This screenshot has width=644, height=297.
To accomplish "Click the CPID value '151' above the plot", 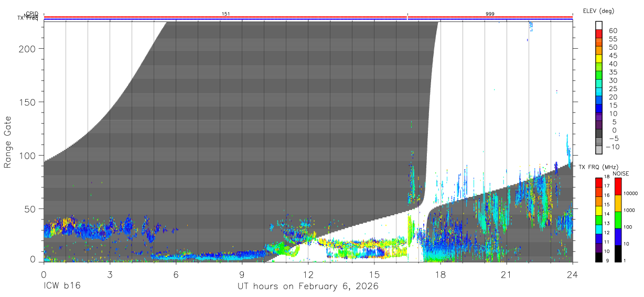I will (x=226, y=14).
